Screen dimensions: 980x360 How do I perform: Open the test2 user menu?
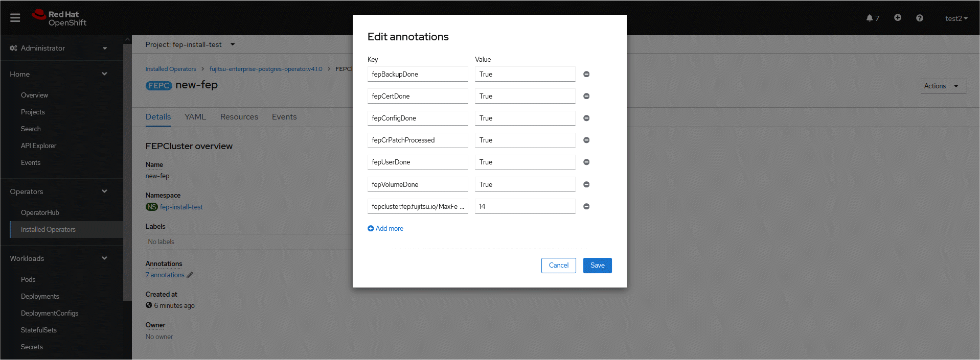pyautogui.click(x=956, y=18)
